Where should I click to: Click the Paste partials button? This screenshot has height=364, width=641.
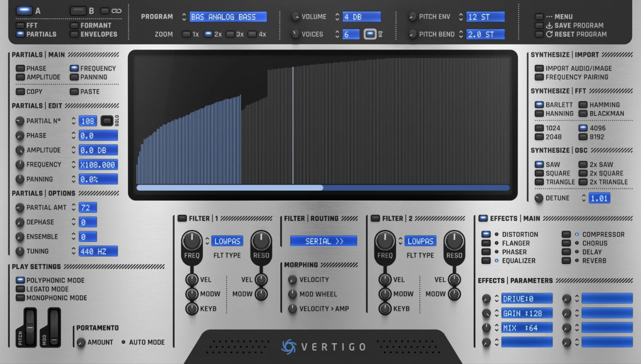click(x=75, y=92)
